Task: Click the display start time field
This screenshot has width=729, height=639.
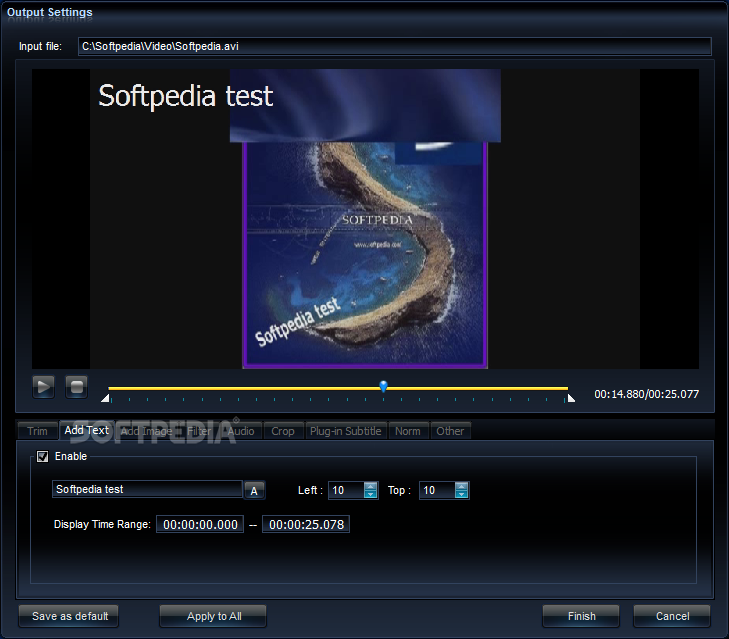Action: 200,525
